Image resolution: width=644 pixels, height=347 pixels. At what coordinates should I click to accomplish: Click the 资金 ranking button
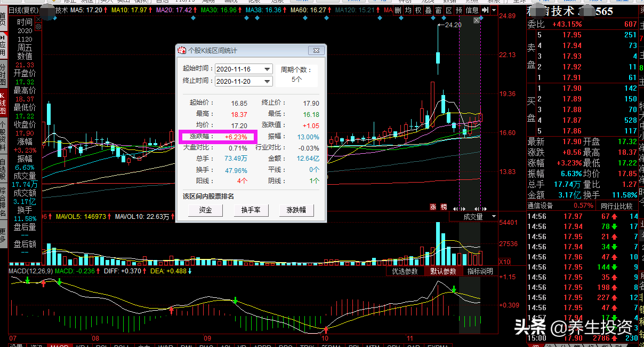(205, 210)
